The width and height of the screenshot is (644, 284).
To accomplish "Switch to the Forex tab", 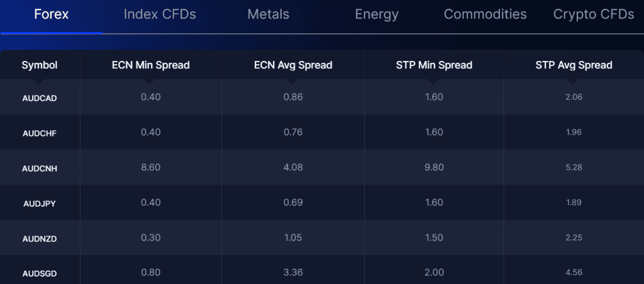I will [52, 14].
